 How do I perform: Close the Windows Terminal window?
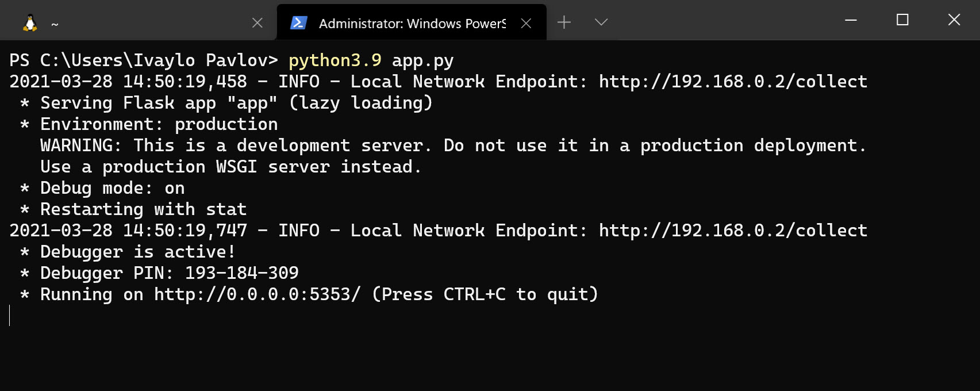click(x=954, y=20)
